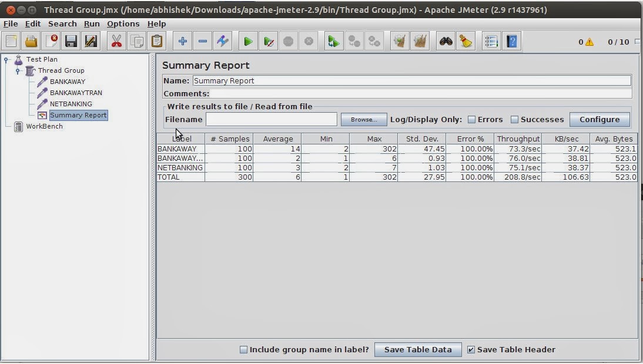643x364 pixels.
Task: Click Browse to choose a results file
Action: pyautogui.click(x=363, y=119)
